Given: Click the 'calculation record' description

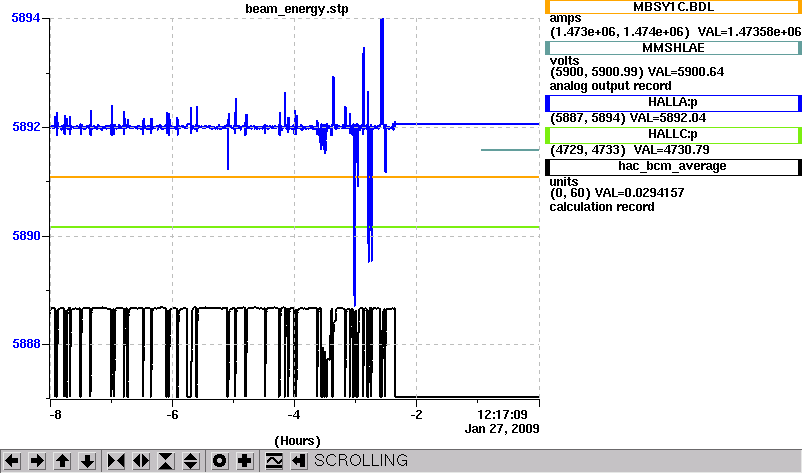Looking at the screenshot, I should pos(602,207).
